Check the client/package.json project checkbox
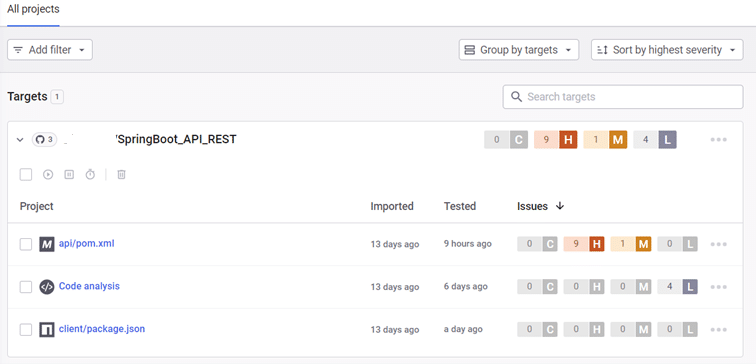Image resolution: width=756 pixels, height=364 pixels. tap(26, 330)
